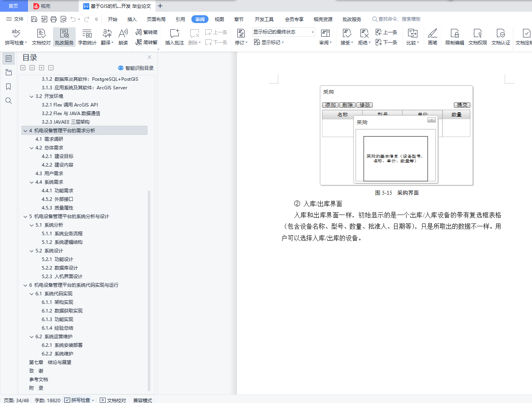The image size is (532, 403).
Task: Jump to 5.2.2 数据库设计 heading
Action: [x=60, y=268]
